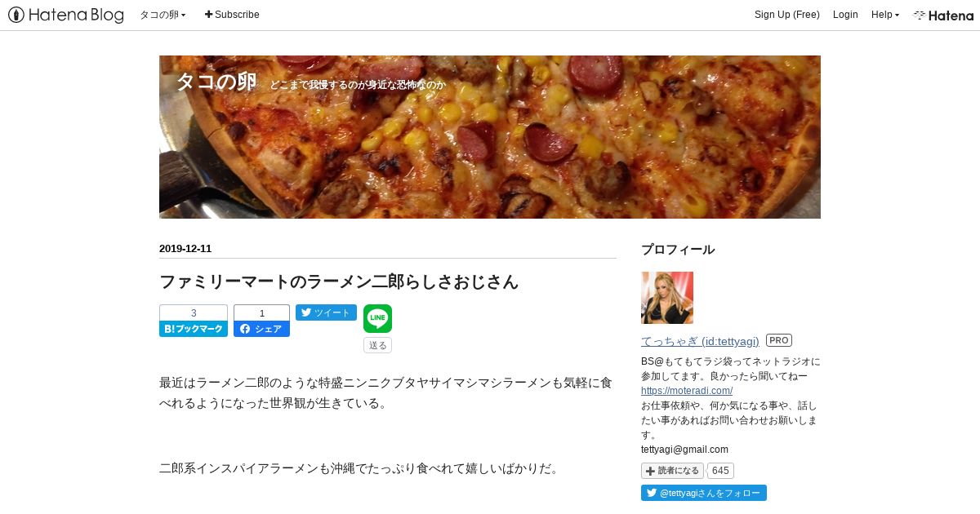
Task: Follow @tettyagi on Twitter
Action: [x=704, y=493]
